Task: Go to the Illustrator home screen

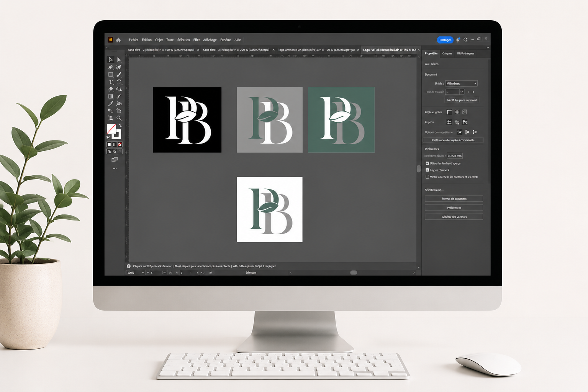Action: point(118,40)
